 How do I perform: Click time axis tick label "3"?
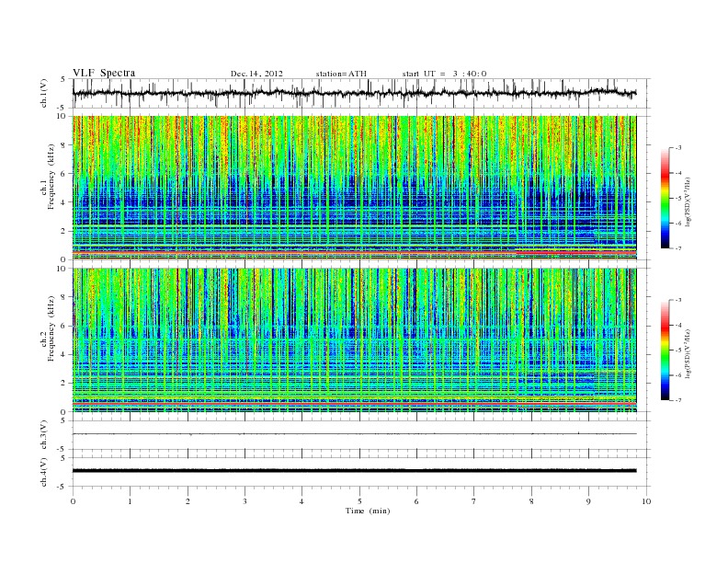245,501
